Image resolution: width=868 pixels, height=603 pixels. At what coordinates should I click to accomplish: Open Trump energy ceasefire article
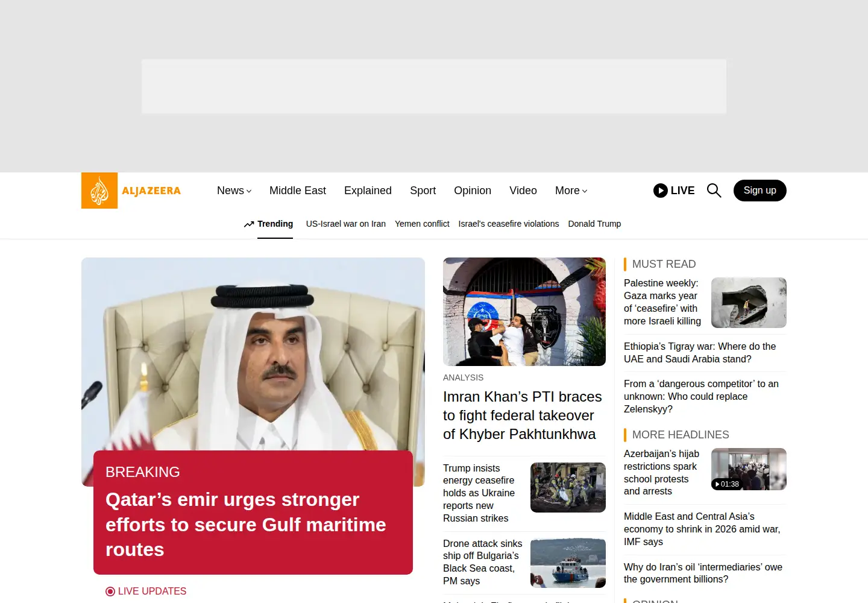tap(479, 493)
